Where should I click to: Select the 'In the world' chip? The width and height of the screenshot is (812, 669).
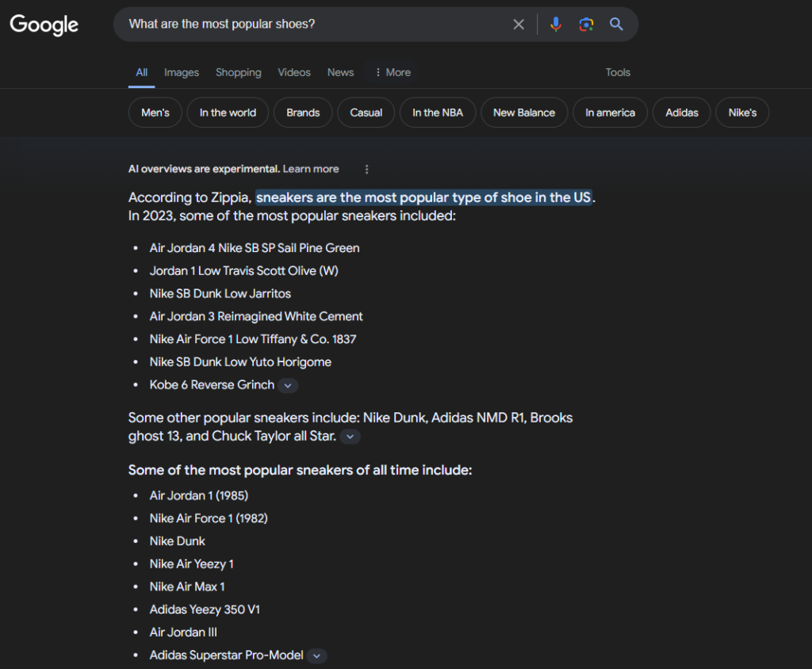click(228, 113)
